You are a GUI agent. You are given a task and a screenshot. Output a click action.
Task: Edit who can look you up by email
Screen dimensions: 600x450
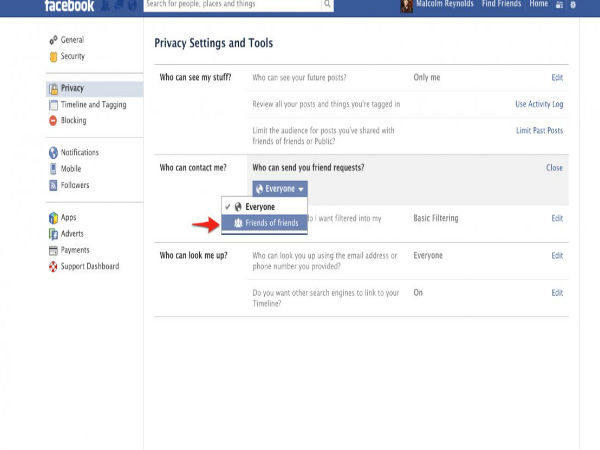[x=557, y=255]
